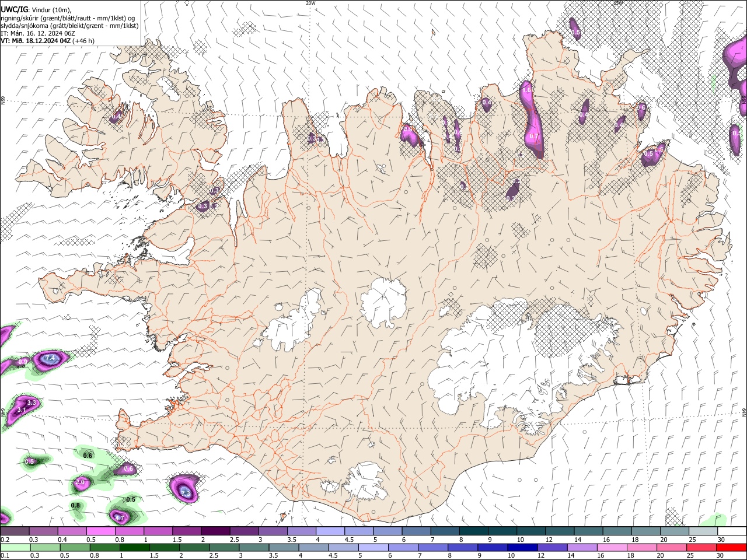Select the '3.3' precipitation label on the map
Viewport: 747px width, 560px height.
[x=32, y=402]
